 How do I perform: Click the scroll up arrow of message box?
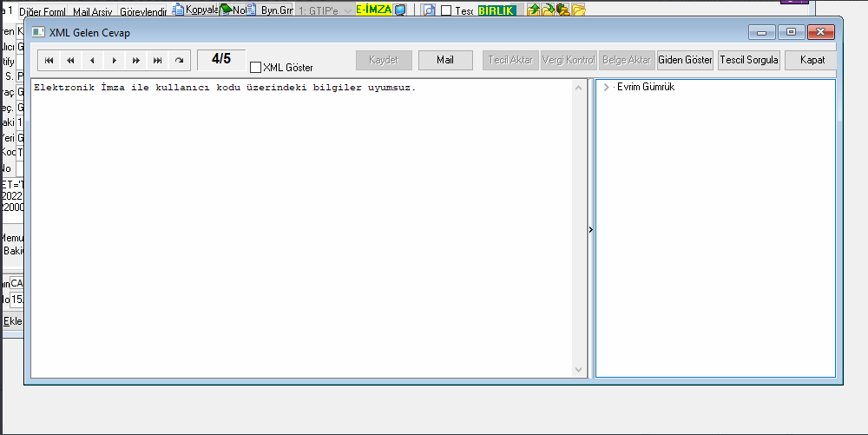click(578, 88)
